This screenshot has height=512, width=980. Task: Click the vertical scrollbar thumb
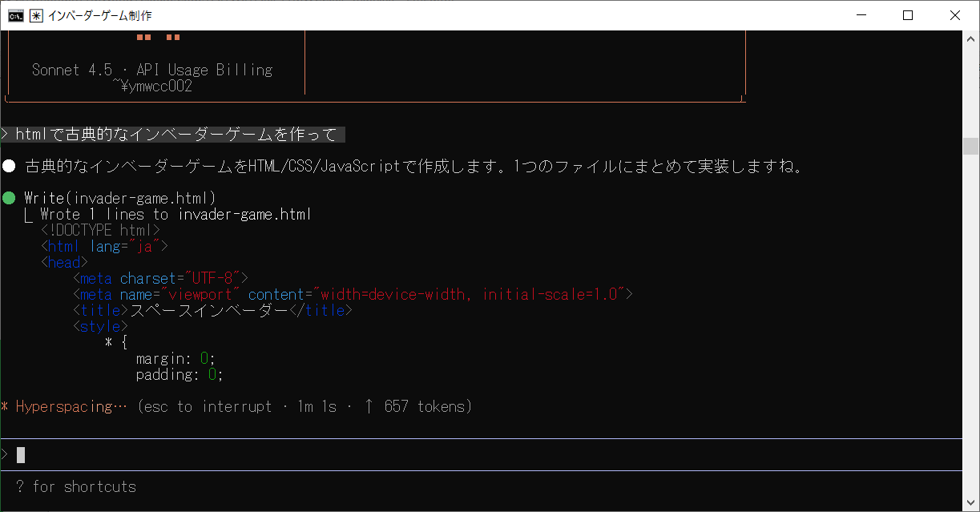tap(971, 146)
